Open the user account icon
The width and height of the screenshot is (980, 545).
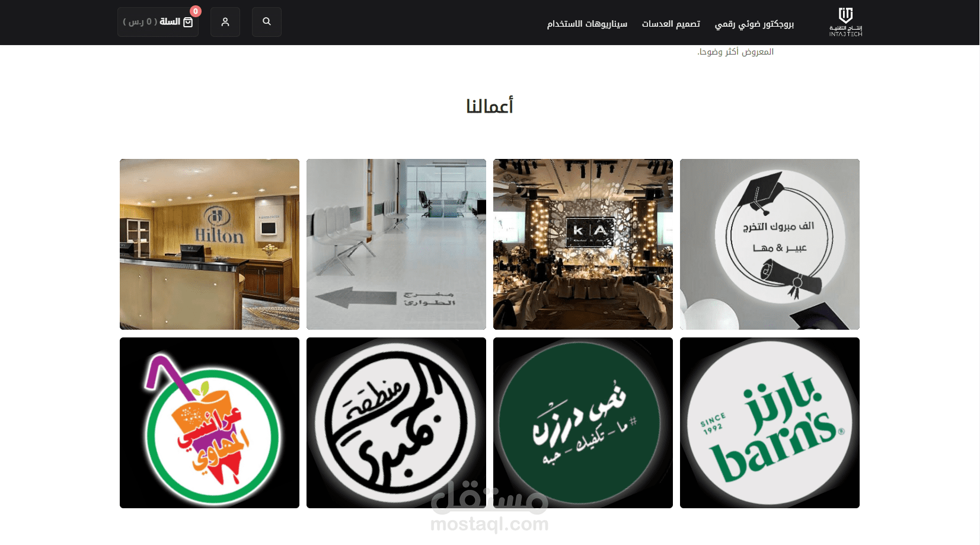click(225, 22)
